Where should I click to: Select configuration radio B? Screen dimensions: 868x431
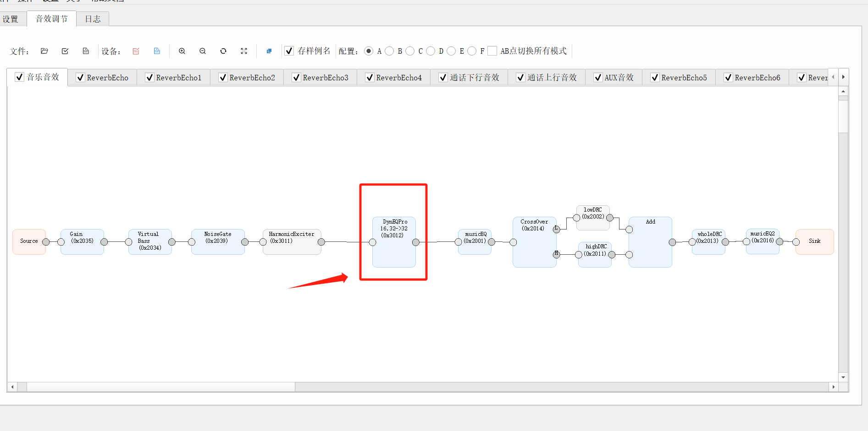389,51
